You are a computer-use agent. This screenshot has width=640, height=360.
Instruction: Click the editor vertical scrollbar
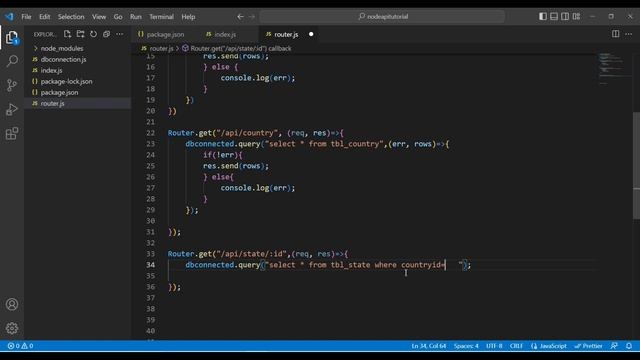click(x=636, y=165)
